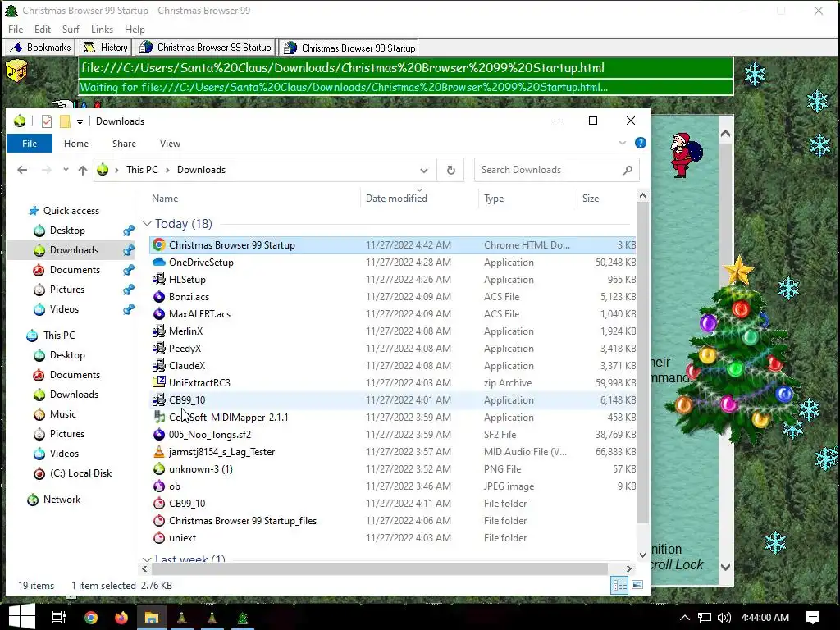Sort by Name column header

coord(165,199)
